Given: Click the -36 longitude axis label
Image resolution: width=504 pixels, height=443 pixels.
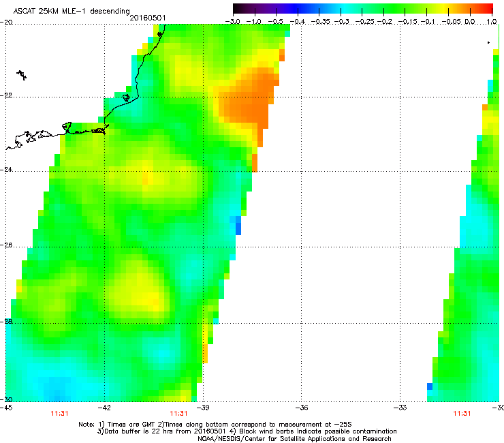Looking at the screenshot, I should coord(302,408).
